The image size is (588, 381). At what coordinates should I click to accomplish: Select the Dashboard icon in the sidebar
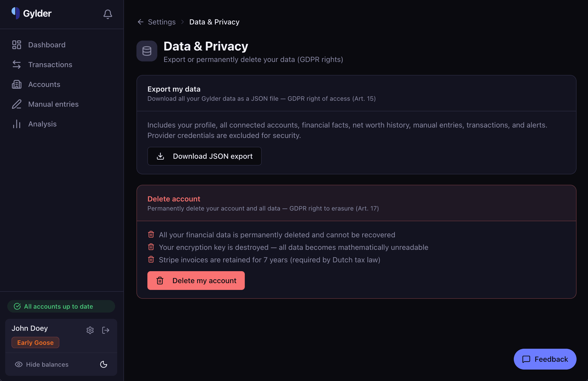pos(16,45)
